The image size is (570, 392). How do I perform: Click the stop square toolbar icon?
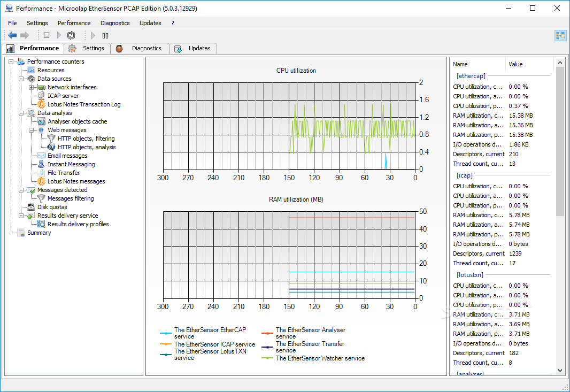[47, 35]
